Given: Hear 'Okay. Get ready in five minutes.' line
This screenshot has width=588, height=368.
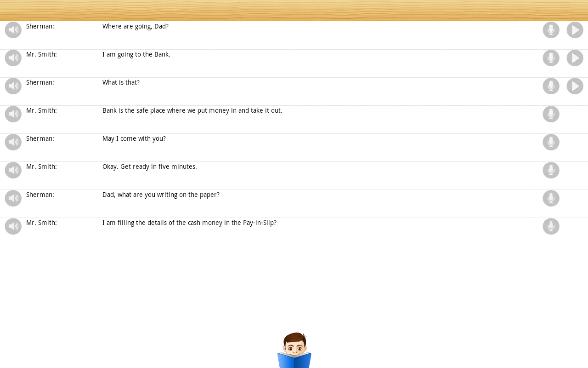Looking at the screenshot, I should tap(13, 170).
